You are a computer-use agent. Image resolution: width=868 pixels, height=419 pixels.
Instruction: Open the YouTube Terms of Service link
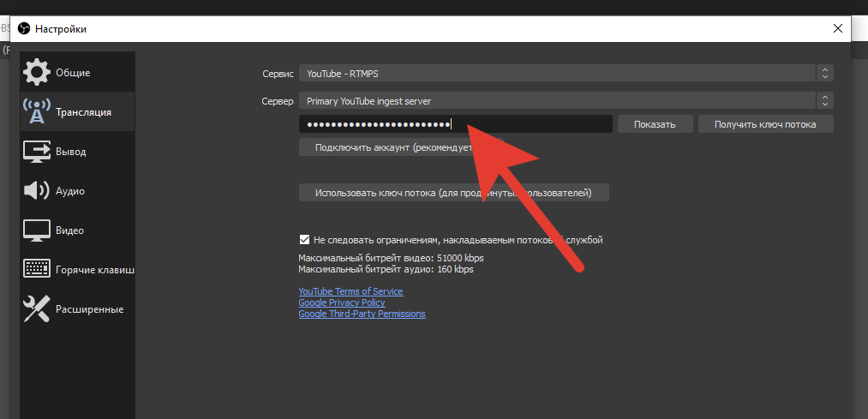click(350, 291)
